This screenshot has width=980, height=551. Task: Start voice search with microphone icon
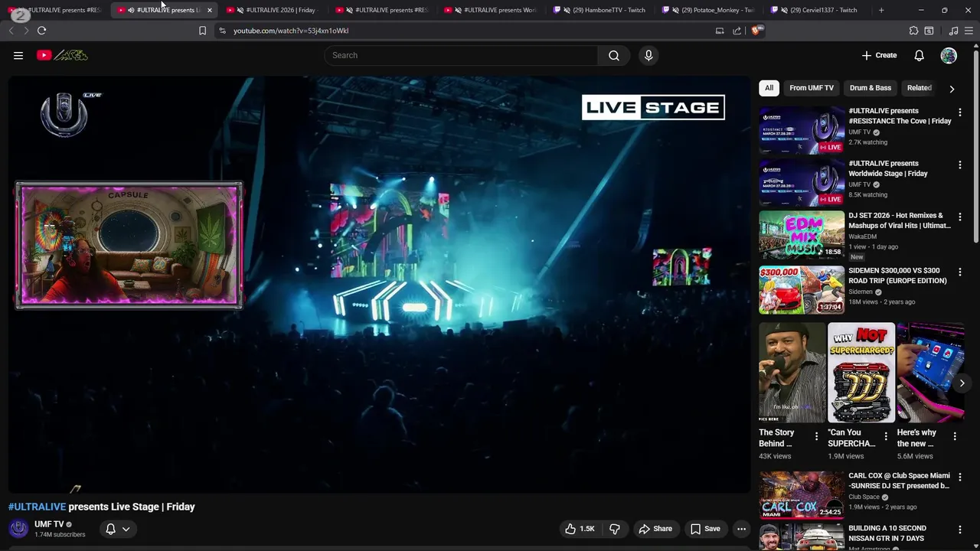click(x=648, y=55)
